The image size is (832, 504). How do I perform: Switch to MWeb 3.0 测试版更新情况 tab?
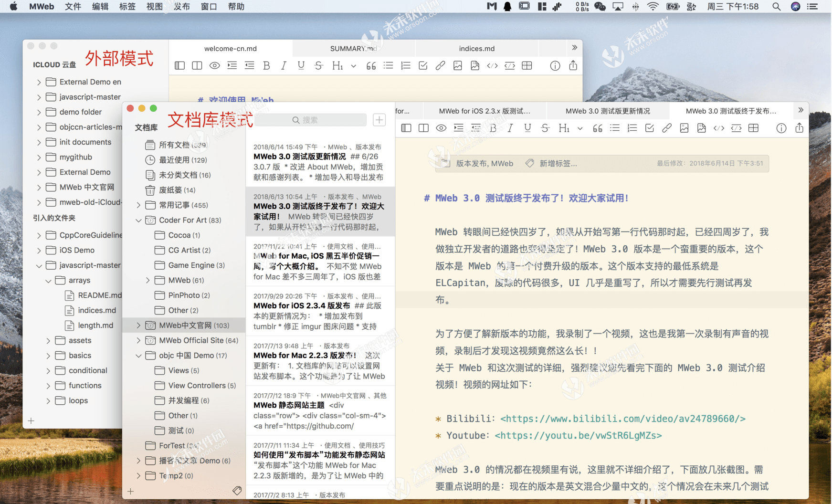608,111
